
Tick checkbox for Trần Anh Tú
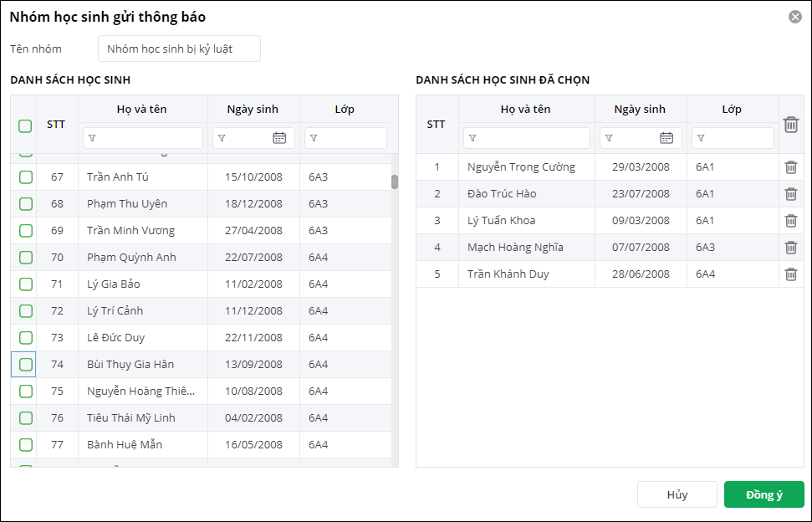(26, 177)
